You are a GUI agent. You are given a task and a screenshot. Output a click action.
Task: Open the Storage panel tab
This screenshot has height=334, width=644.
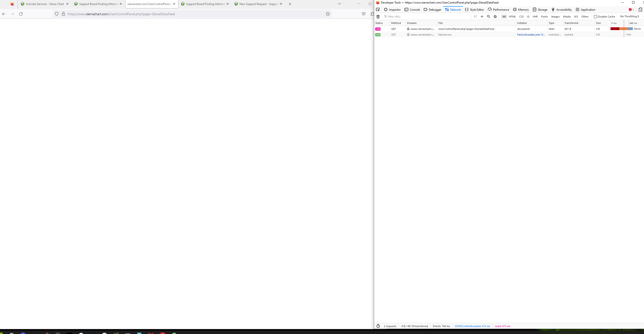[x=540, y=9]
